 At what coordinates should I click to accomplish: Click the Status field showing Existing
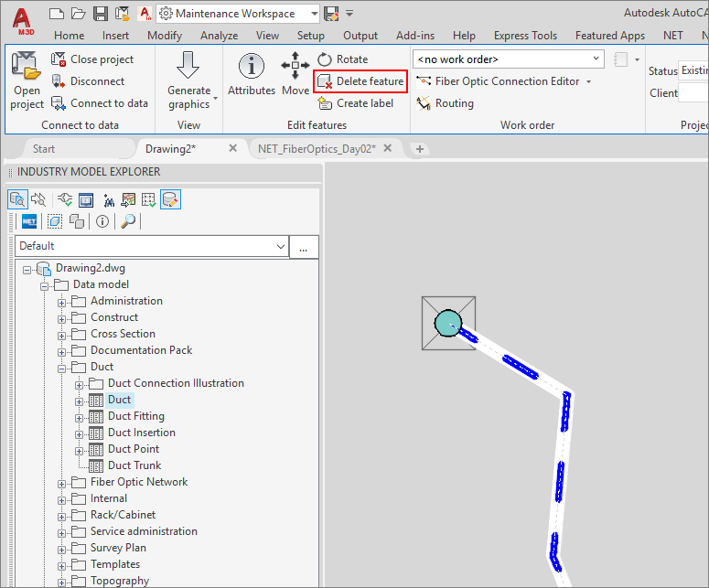(x=693, y=70)
